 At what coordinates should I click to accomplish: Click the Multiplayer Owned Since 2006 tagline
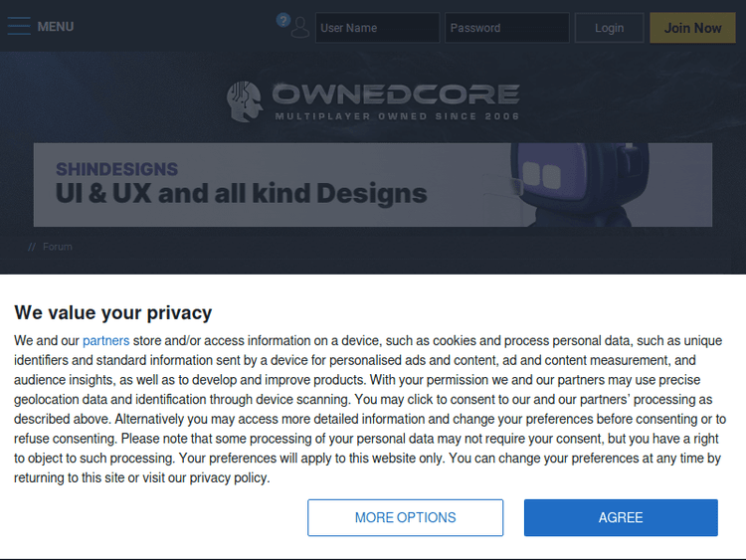[397, 116]
